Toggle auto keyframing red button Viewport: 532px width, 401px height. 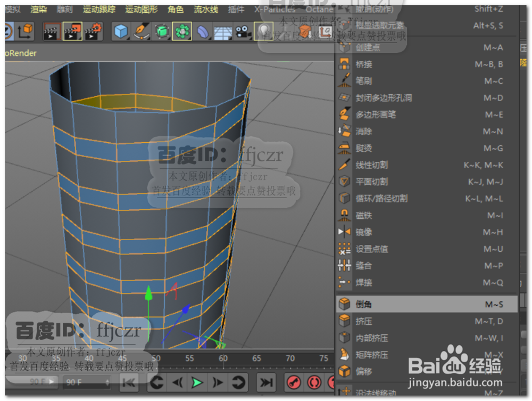pos(314,383)
